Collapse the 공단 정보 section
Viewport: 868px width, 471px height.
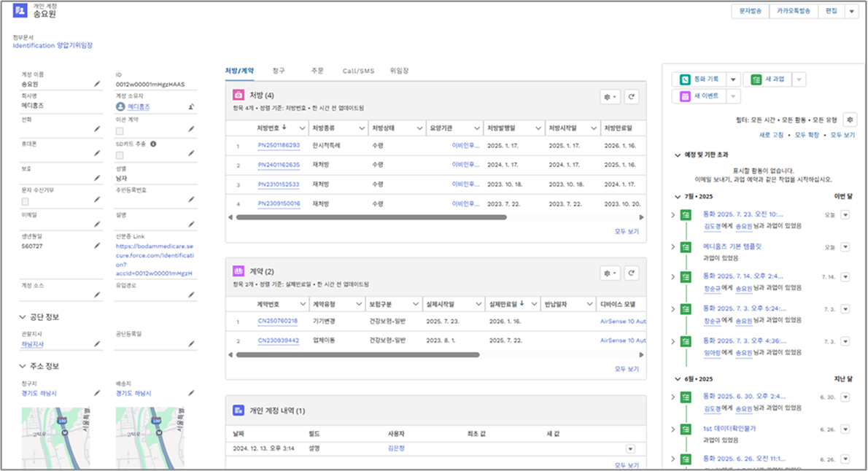point(23,317)
